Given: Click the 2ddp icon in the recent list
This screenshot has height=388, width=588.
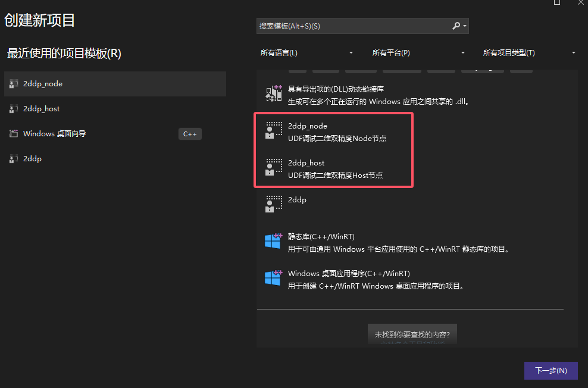Looking at the screenshot, I should click(13, 158).
